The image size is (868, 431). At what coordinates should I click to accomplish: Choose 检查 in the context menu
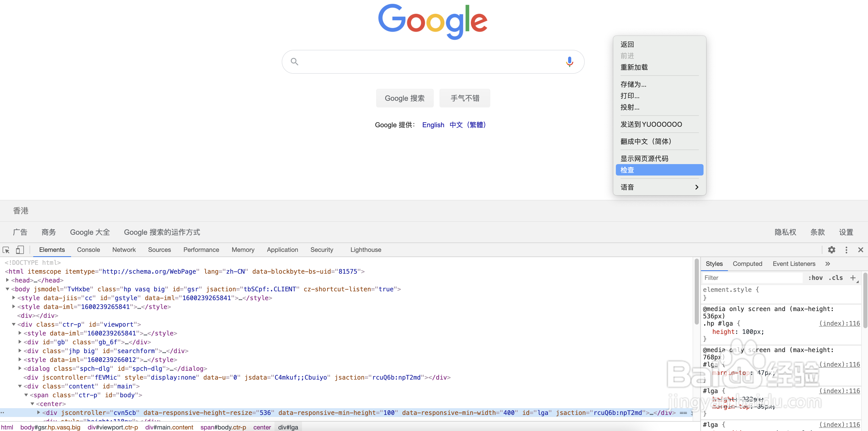click(x=659, y=170)
